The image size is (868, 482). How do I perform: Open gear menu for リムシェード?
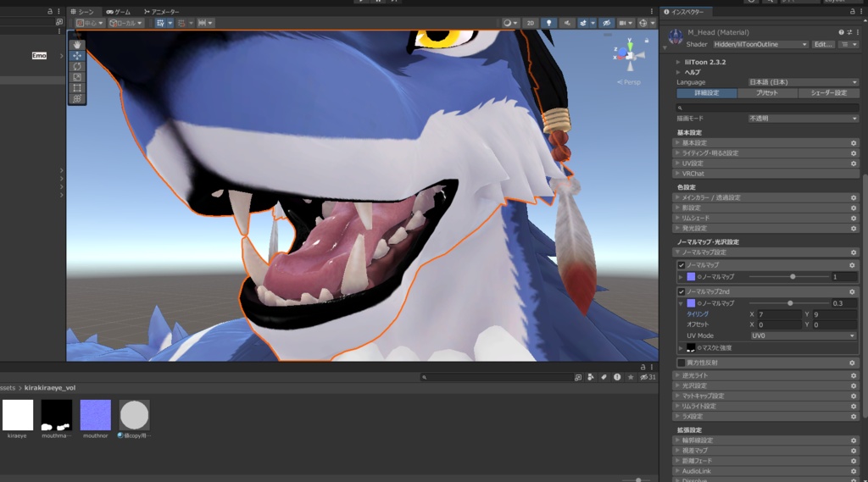(x=854, y=218)
